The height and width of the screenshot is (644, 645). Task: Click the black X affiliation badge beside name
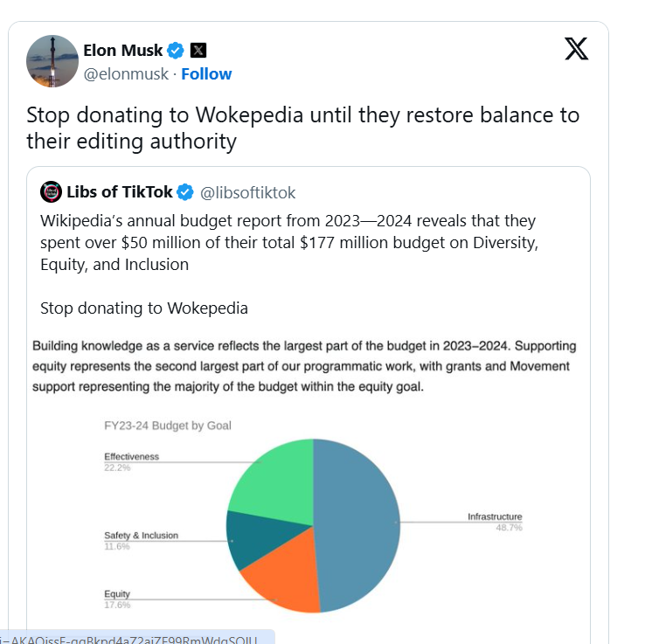click(x=198, y=50)
